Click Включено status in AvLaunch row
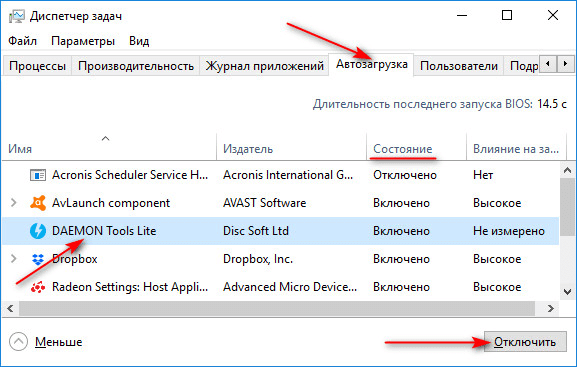 click(401, 203)
